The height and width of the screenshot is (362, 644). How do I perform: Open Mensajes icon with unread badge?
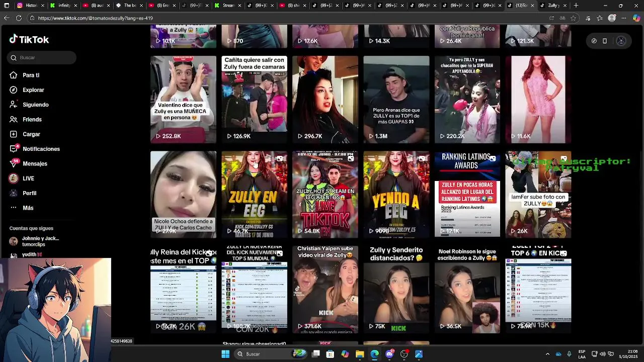pyautogui.click(x=14, y=163)
